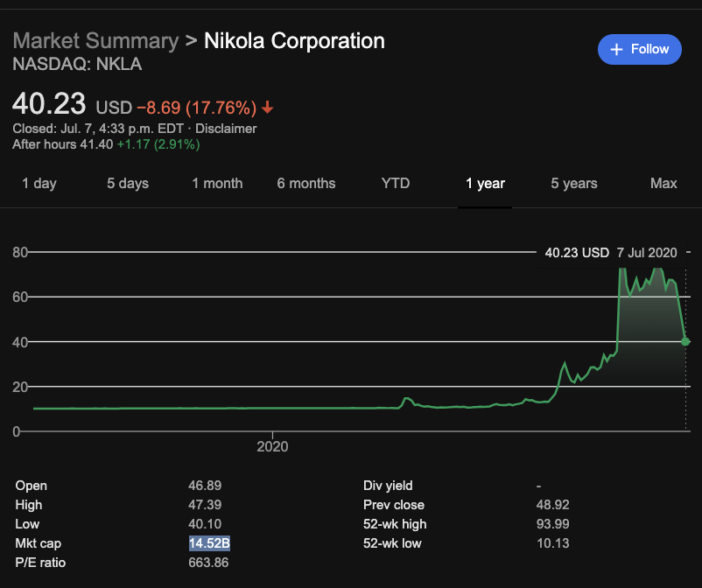Show the Max chart range
Image resolution: width=702 pixels, height=588 pixels.
pyautogui.click(x=663, y=184)
